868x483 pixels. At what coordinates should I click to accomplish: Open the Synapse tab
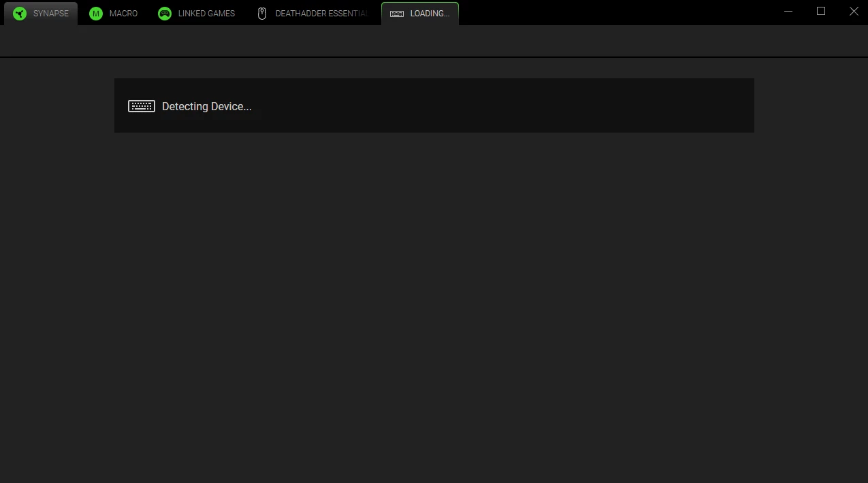(41, 14)
